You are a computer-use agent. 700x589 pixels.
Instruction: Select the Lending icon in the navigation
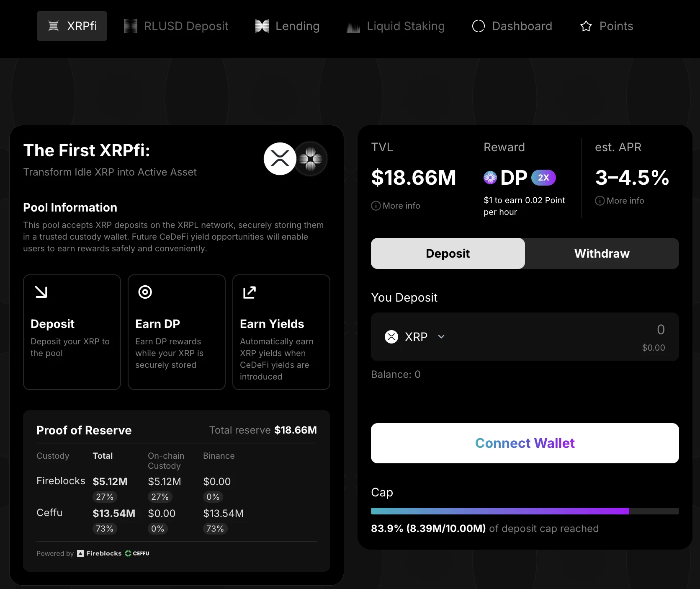(x=262, y=26)
